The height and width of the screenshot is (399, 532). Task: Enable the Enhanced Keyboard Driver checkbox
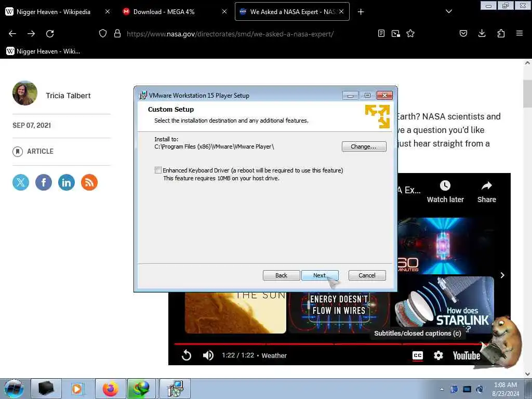158,170
